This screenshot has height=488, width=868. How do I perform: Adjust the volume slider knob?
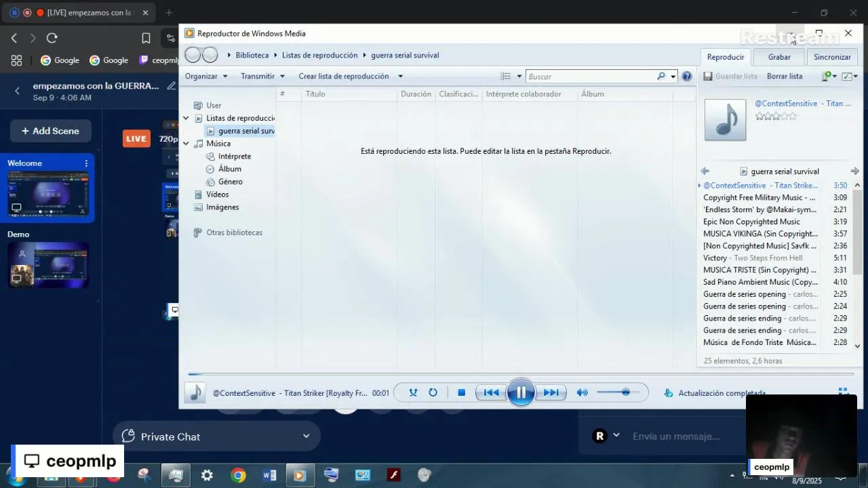625,392
